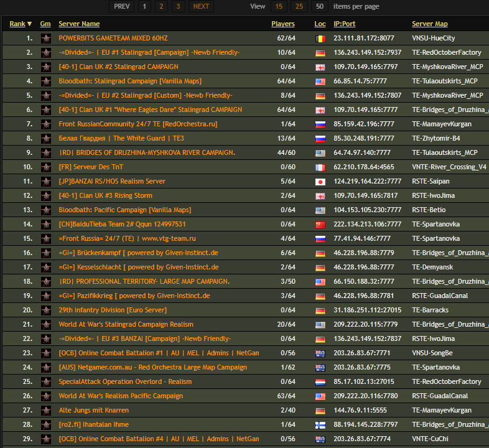
Task: Open World At War's Stalingrad Campaign Realism
Action: point(126,324)
